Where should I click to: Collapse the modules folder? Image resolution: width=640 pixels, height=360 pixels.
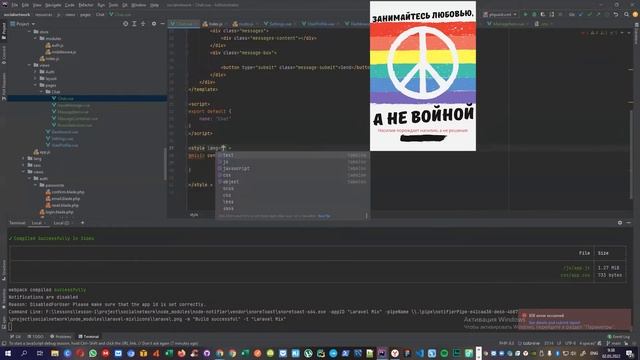pos(36,38)
